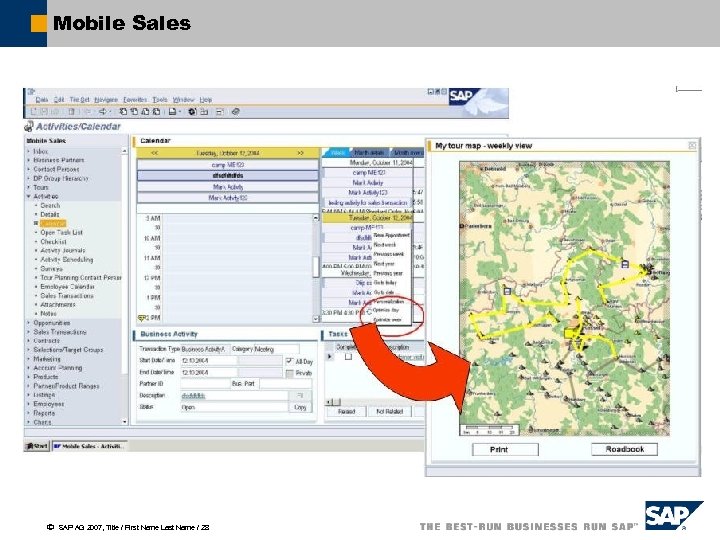Select the highlighted Calendar tree item
Viewport: 720px width, 540px height.
coord(53,224)
